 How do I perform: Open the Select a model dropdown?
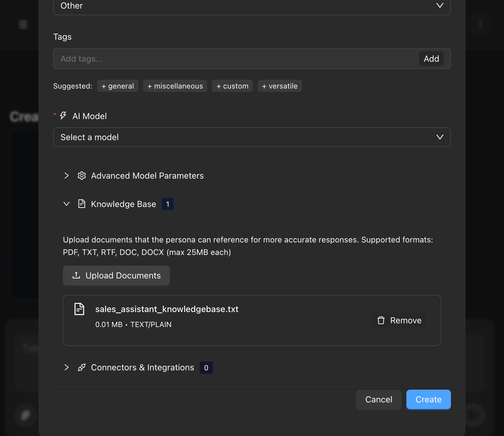pyautogui.click(x=252, y=137)
